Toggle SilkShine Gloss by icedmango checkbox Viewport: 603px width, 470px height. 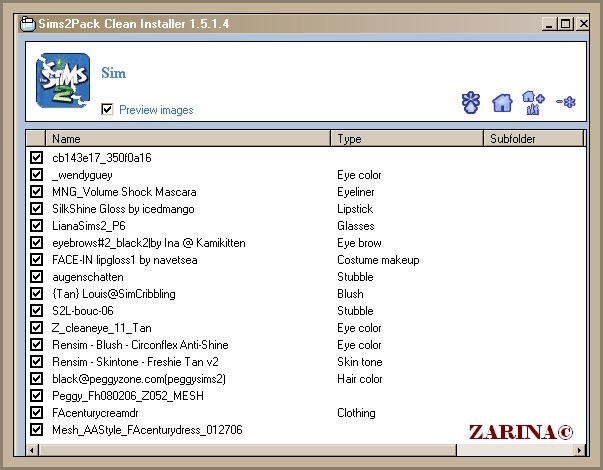(37, 208)
